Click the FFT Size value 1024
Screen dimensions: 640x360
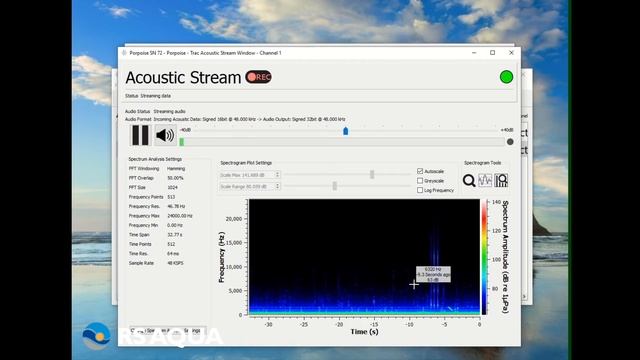click(x=172, y=187)
